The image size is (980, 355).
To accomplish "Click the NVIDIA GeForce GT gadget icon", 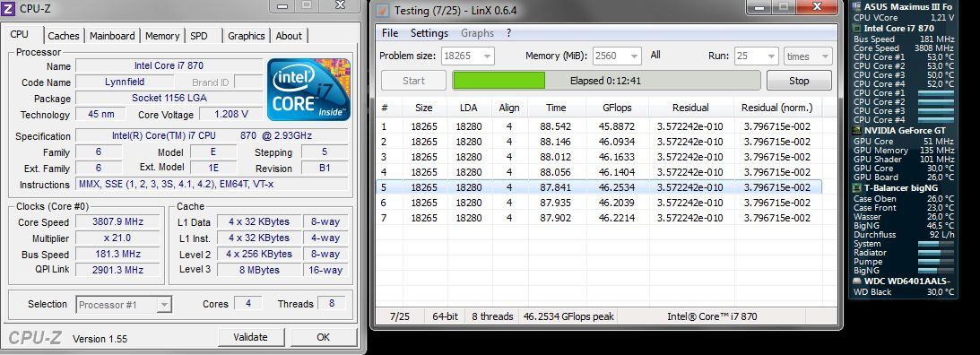I will coord(857,131).
